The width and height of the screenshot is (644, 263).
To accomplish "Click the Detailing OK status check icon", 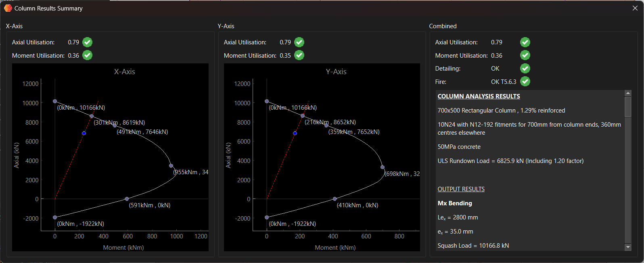I will click(x=525, y=69).
